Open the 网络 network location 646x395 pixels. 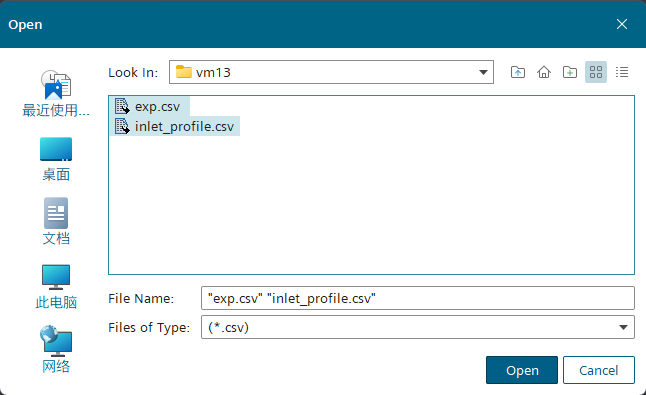point(56,349)
